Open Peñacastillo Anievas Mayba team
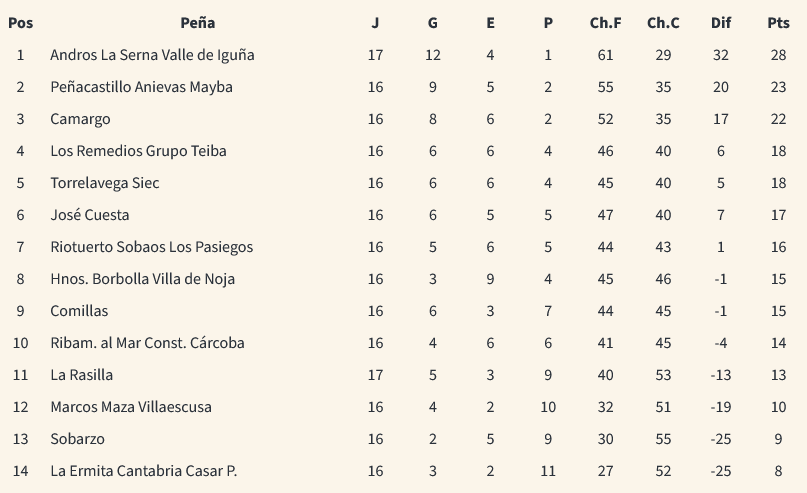 [x=142, y=87]
